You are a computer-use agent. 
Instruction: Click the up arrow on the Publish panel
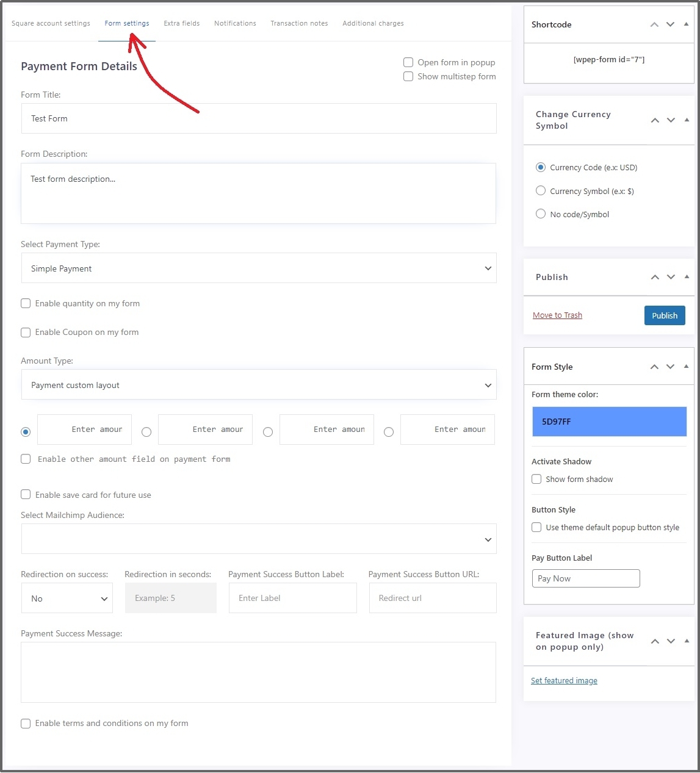click(x=655, y=277)
